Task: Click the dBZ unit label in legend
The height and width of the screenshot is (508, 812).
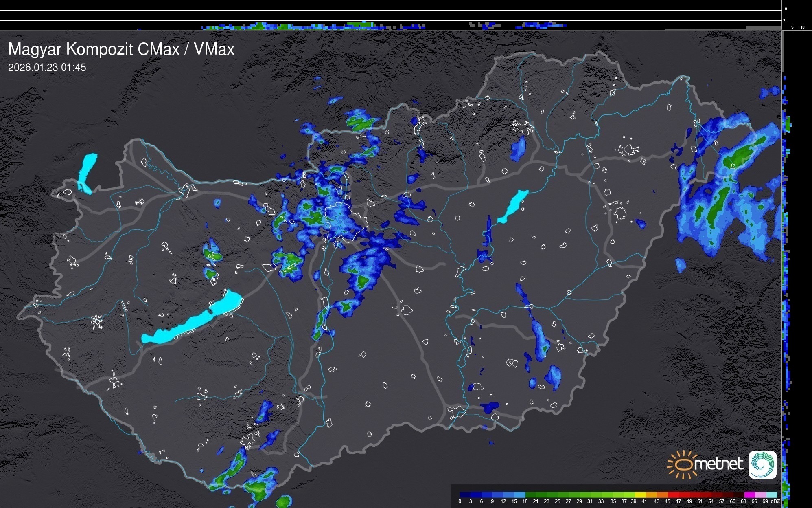Action: point(775,501)
